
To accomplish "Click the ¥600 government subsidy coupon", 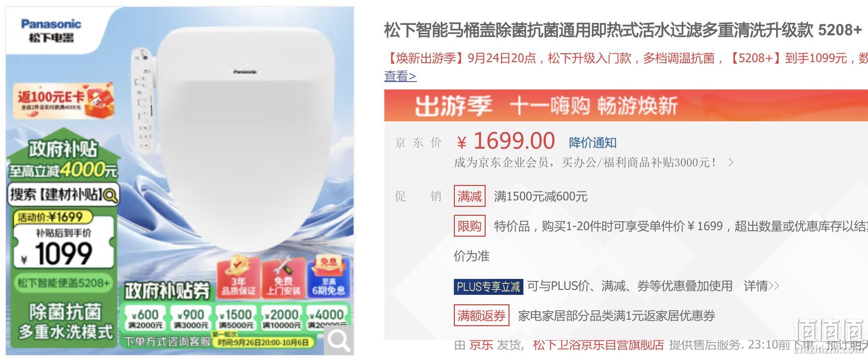I will pyautogui.click(x=145, y=318).
